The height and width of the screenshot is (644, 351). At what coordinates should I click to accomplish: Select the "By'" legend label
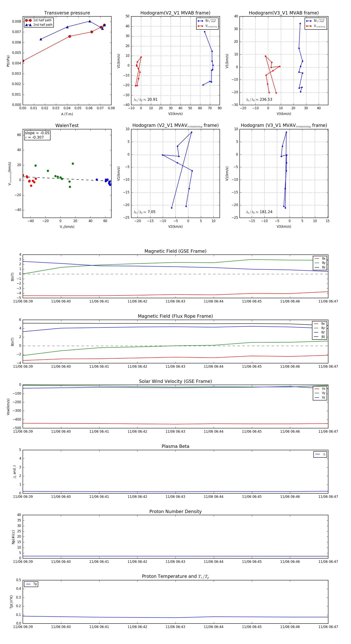point(323,328)
